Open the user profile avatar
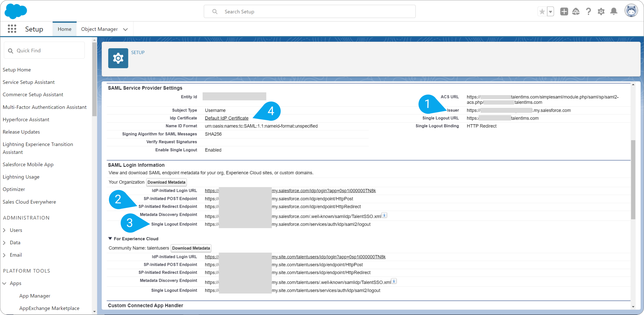Image resolution: width=644 pixels, height=315 pixels. 631,11
